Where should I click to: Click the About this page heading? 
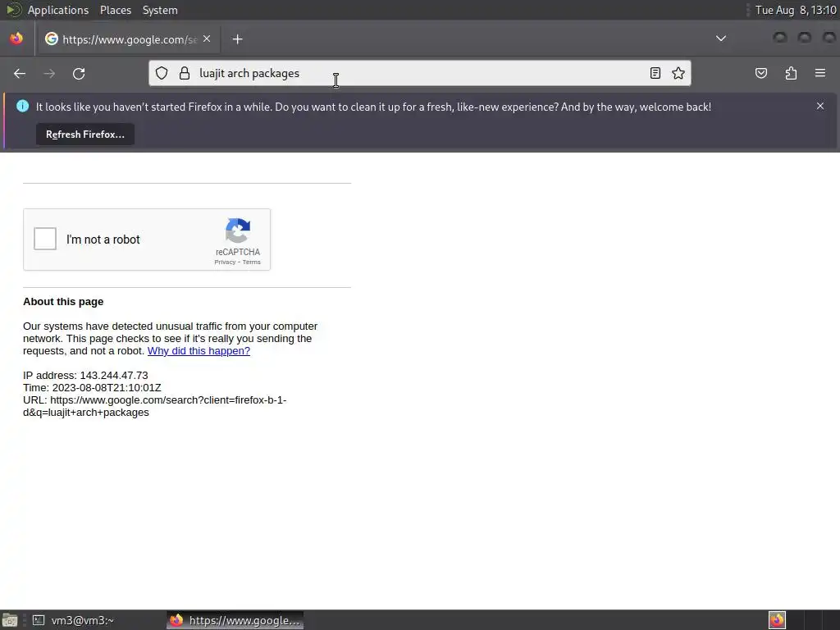tap(63, 302)
